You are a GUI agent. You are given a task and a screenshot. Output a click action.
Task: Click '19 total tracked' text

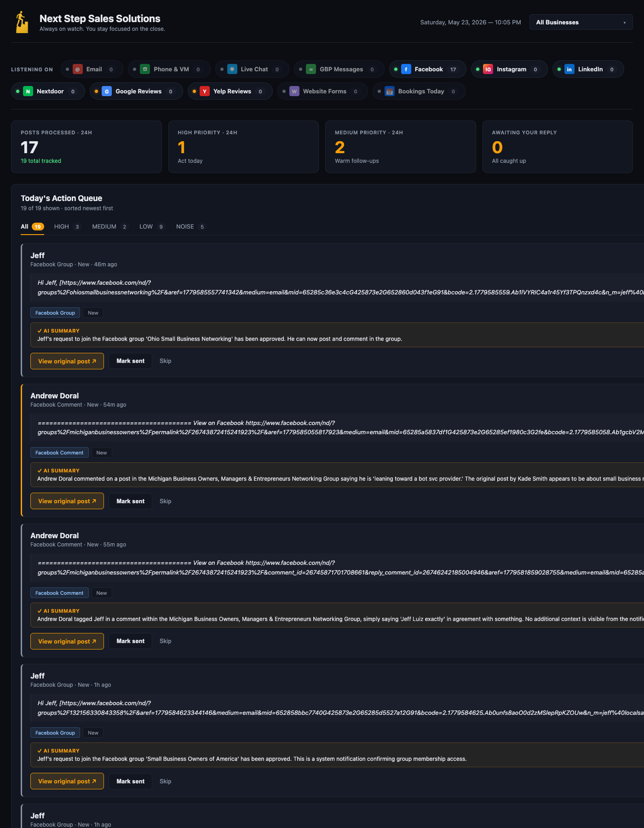(41, 161)
